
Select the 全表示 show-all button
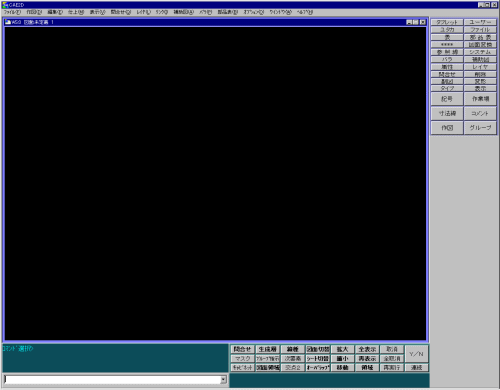(x=367, y=349)
